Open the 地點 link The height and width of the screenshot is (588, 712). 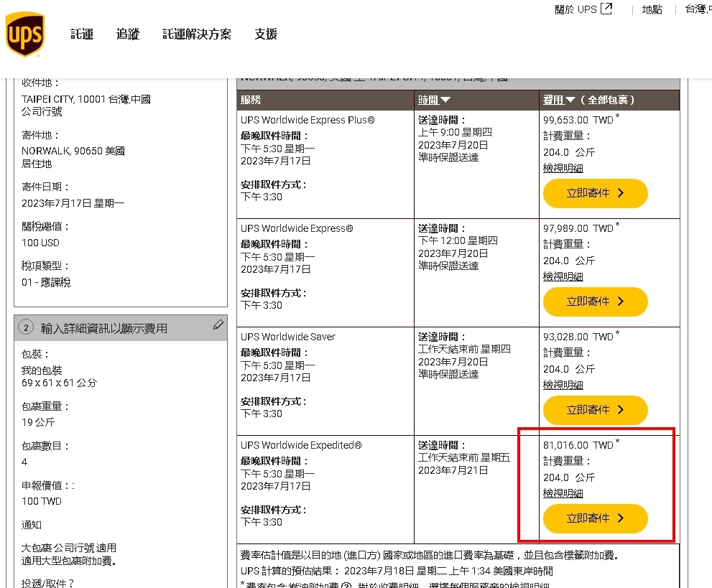pyautogui.click(x=652, y=9)
